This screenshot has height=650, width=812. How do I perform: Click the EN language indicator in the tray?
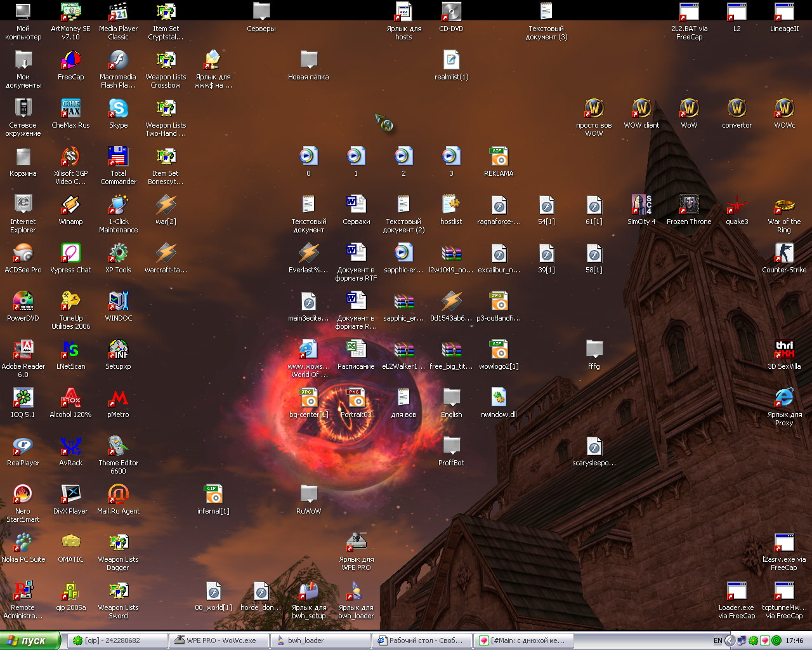click(717, 641)
